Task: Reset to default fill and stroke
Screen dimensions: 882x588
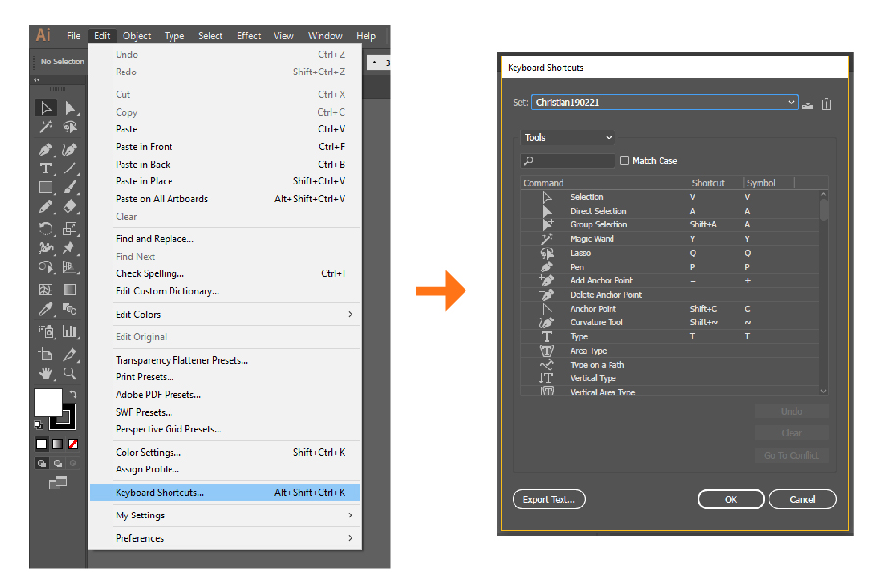Action: click(38, 425)
